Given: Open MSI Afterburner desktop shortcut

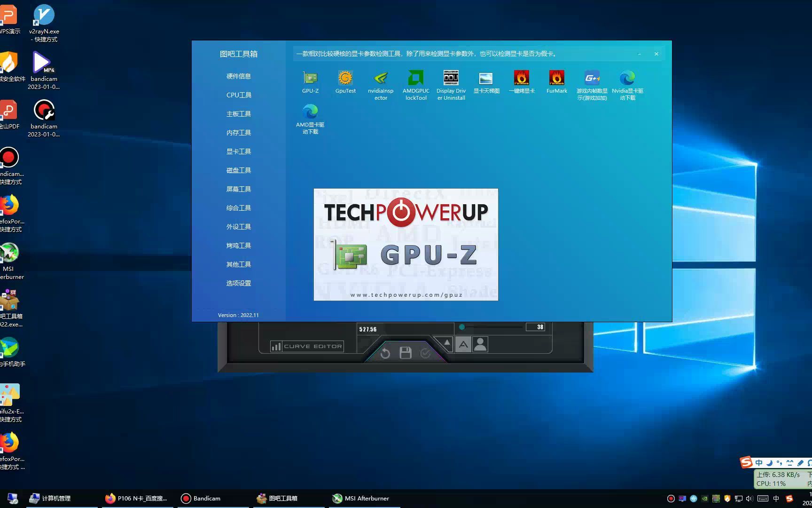Looking at the screenshot, I should click(9, 261).
